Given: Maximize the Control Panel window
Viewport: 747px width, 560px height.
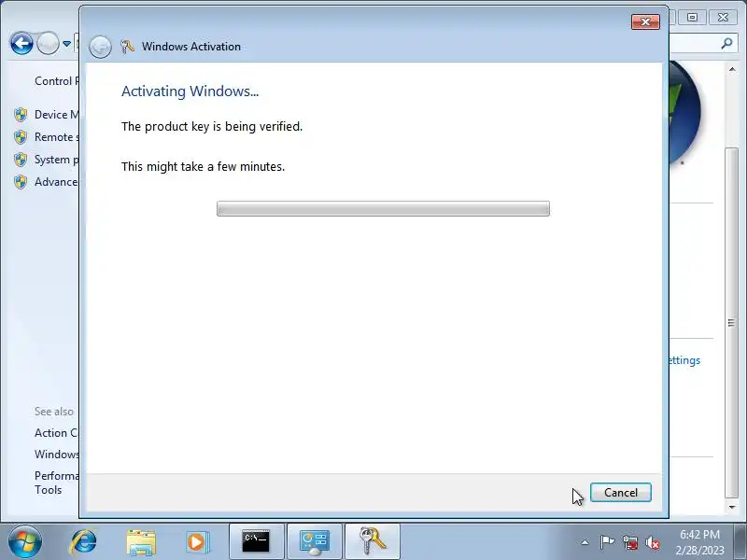Looking at the screenshot, I should 692,18.
